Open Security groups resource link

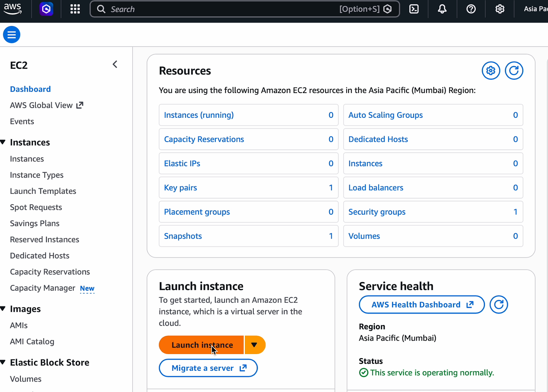pos(377,212)
